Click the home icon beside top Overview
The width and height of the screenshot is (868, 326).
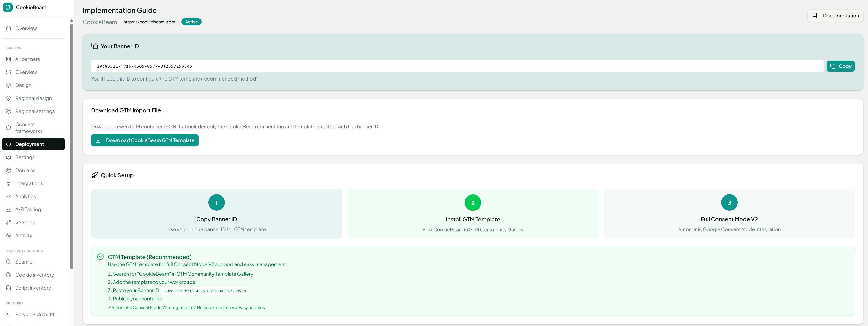8,28
